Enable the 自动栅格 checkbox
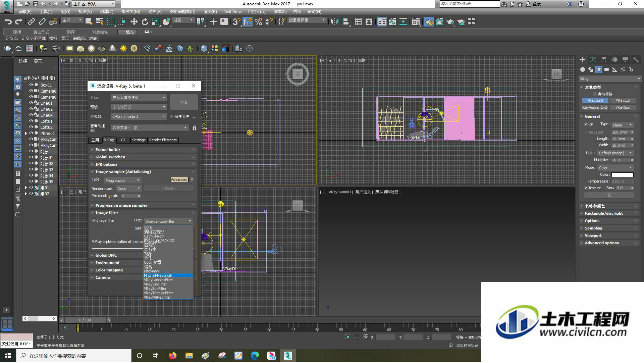This screenshot has width=644, height=363. coord(595,94)
